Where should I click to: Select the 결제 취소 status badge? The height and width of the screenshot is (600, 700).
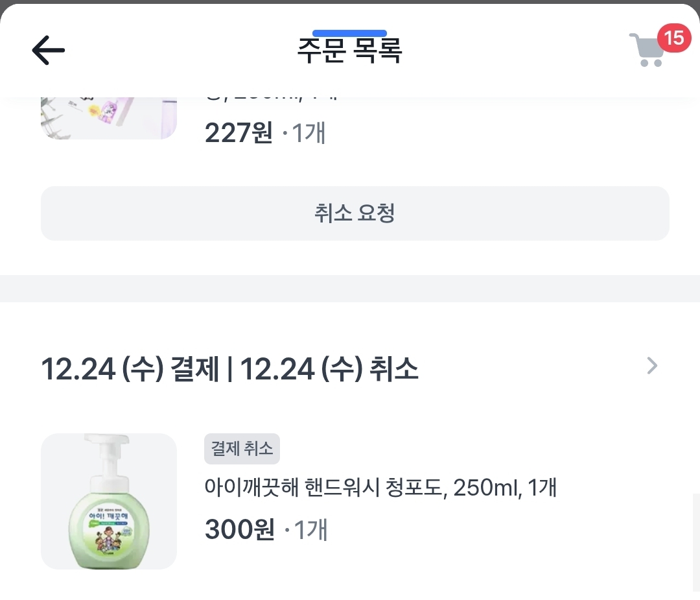pos(242,449)
